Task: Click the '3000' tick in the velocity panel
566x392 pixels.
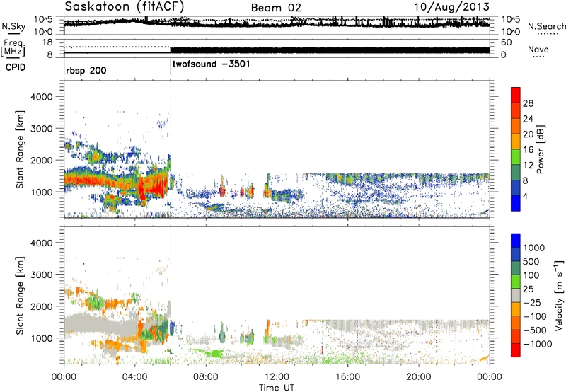Action: 41,275
